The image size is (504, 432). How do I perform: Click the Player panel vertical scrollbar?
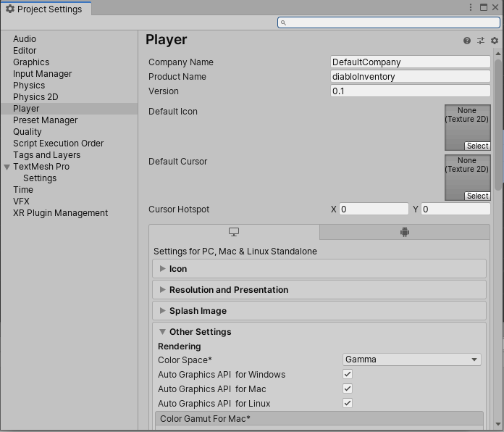pyautogui.click(x=497, y=123)
